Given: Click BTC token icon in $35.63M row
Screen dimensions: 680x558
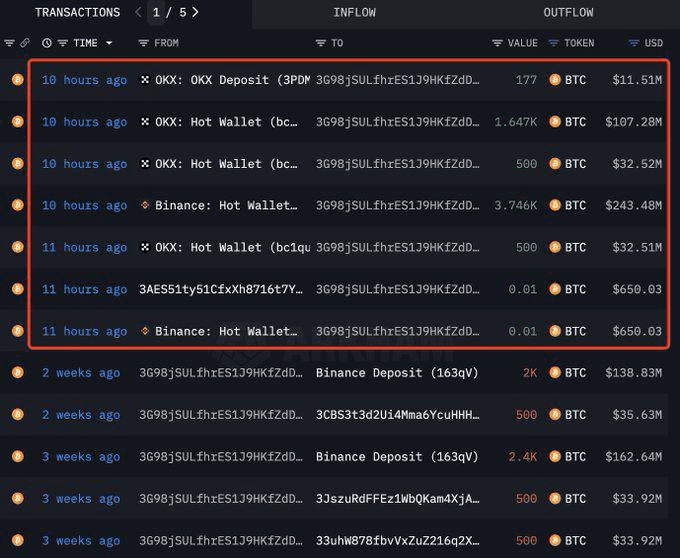Looking at the screenshot, I should pyautogui.click(x=555, y=414).
